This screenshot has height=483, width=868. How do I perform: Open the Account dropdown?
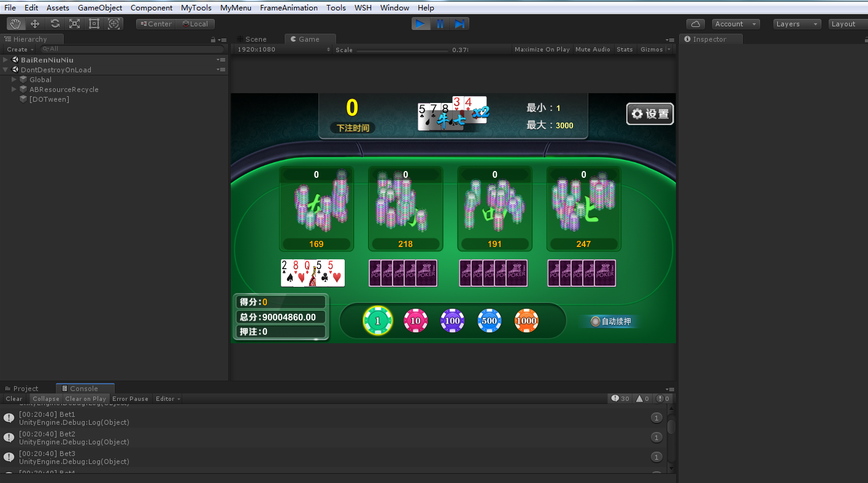pyautogui.click(x=735, y=24)
